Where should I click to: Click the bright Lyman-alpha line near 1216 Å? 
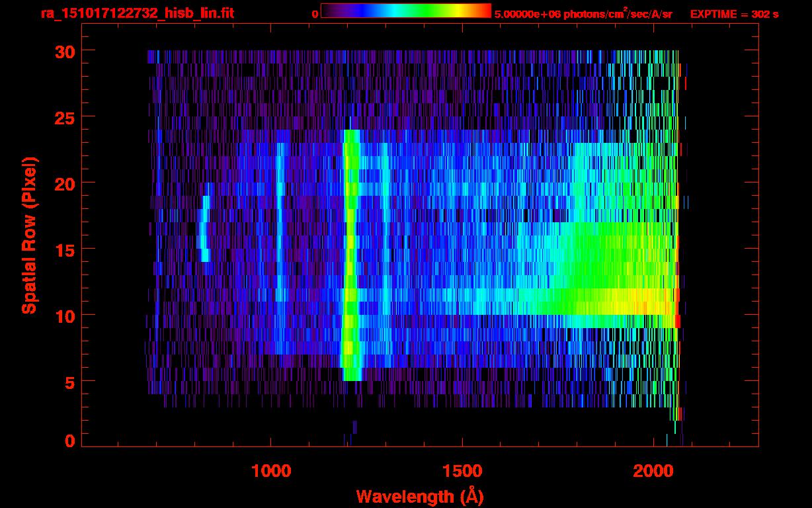point(351,255)
